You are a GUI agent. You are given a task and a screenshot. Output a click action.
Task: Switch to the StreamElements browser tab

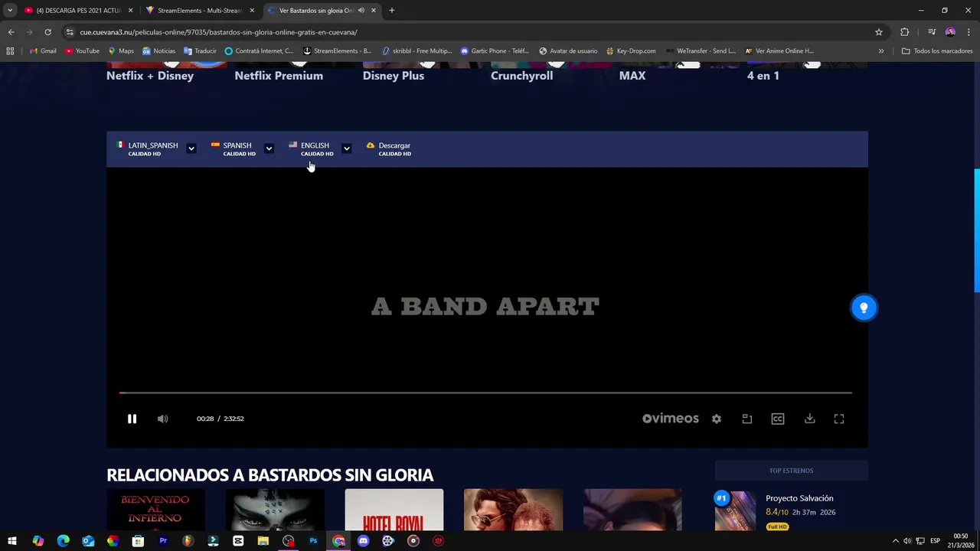coord(199,11)
